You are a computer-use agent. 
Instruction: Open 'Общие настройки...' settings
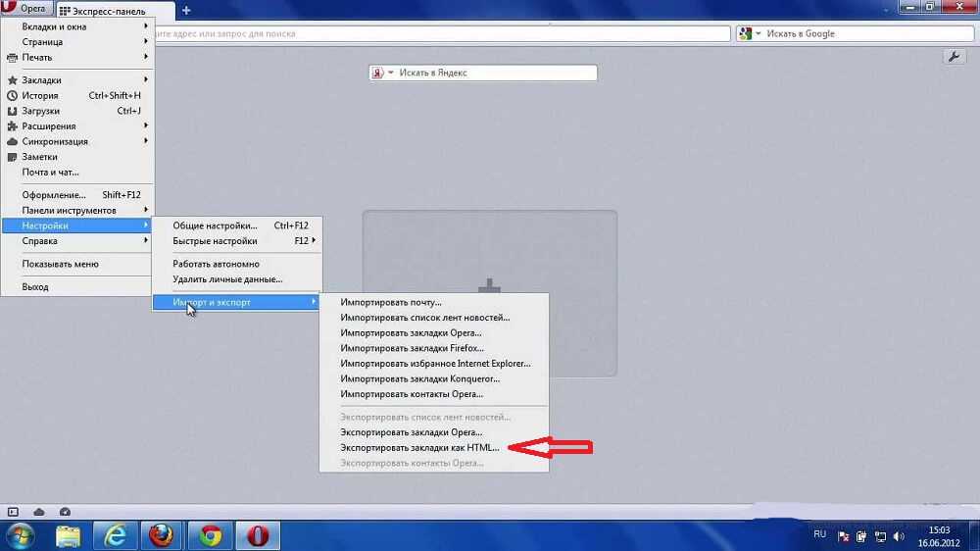click(215, 225)
